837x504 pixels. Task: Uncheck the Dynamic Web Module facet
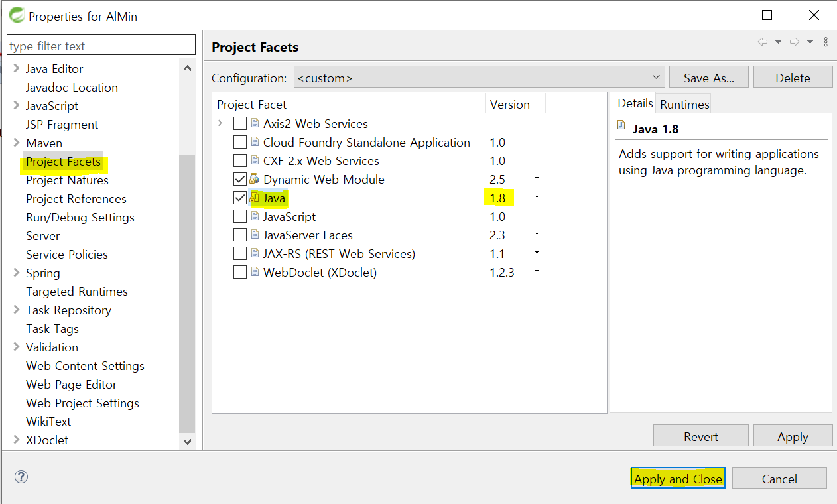(x=240, y=179)
